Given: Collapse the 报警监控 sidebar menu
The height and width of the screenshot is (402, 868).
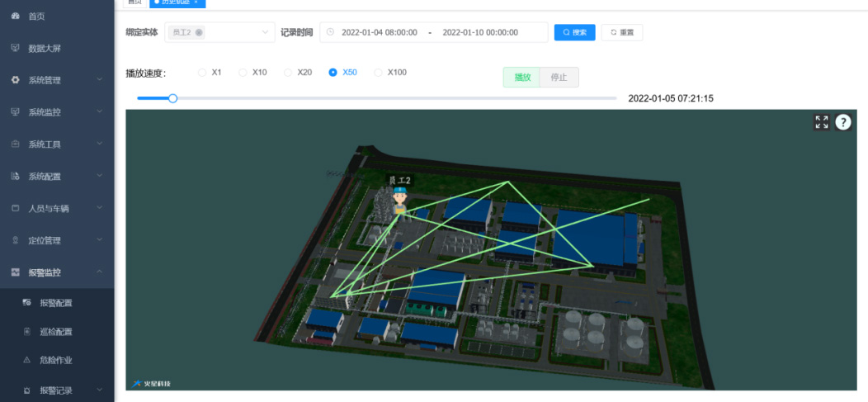Looking at the screenshot, I should point(99,272).
